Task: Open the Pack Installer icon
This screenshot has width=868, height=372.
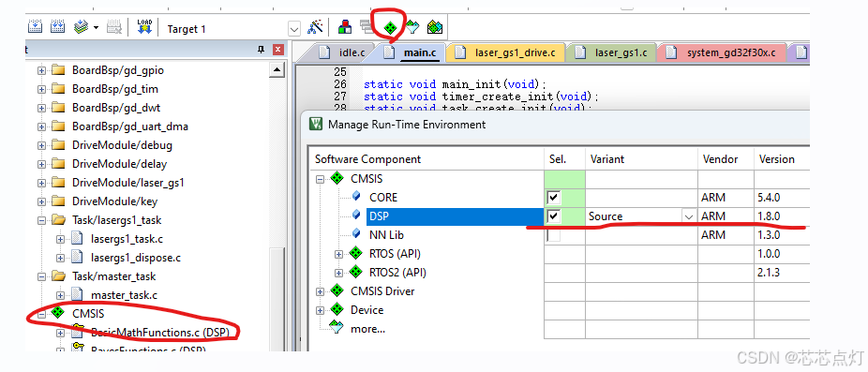Action: 435,26
